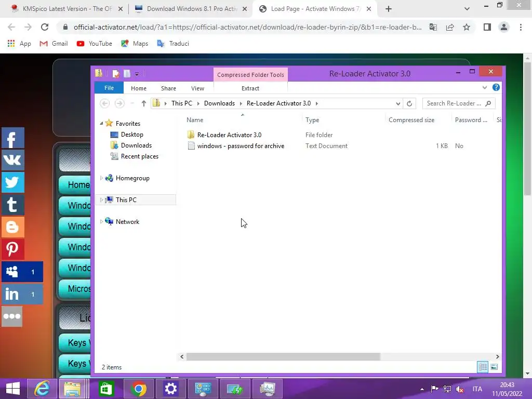The height and width of the screenshot is (399, 532).
Task: Open Chrome profile avatar
Action: click(504, 27)
